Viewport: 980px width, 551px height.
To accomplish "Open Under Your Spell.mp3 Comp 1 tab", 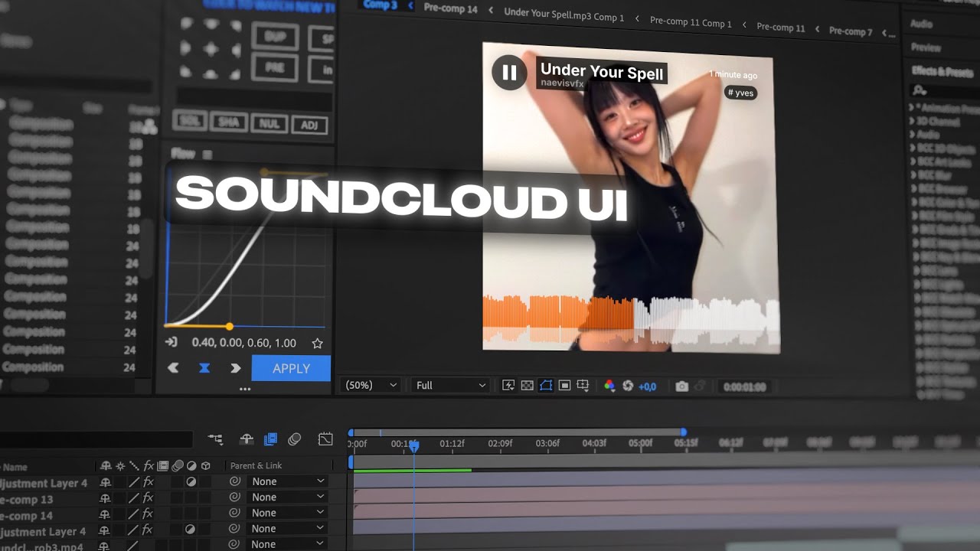I will click(x=564, y=15).
